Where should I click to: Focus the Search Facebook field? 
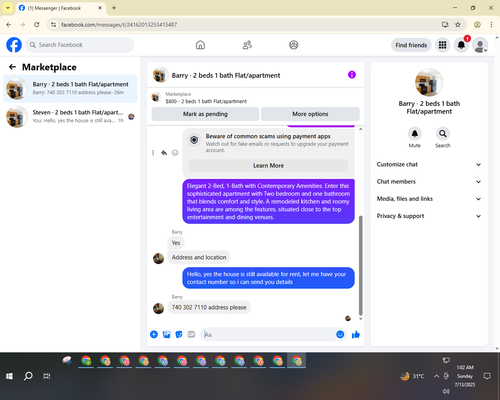(x=80, y=45)
